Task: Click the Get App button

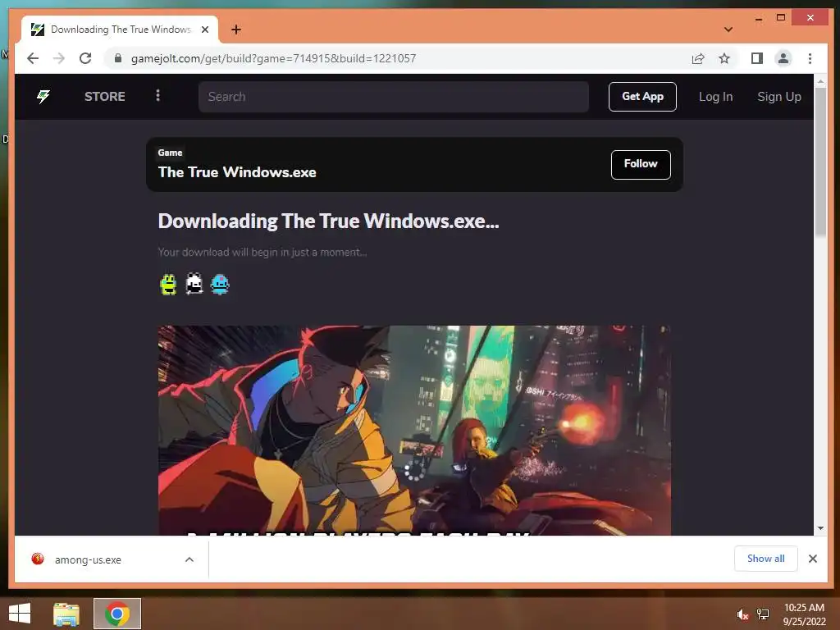Action: pyautogui.click(x=642, y=97)
